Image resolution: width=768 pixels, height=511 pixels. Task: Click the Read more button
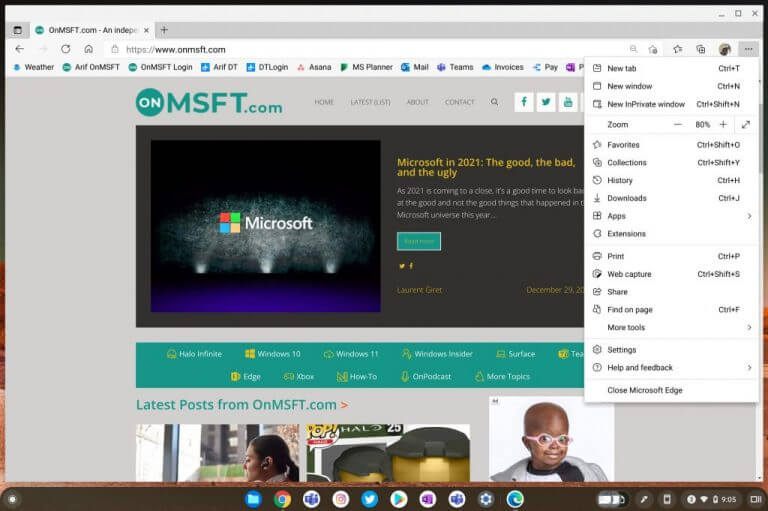pyautogui.click(x=419, y=241)
